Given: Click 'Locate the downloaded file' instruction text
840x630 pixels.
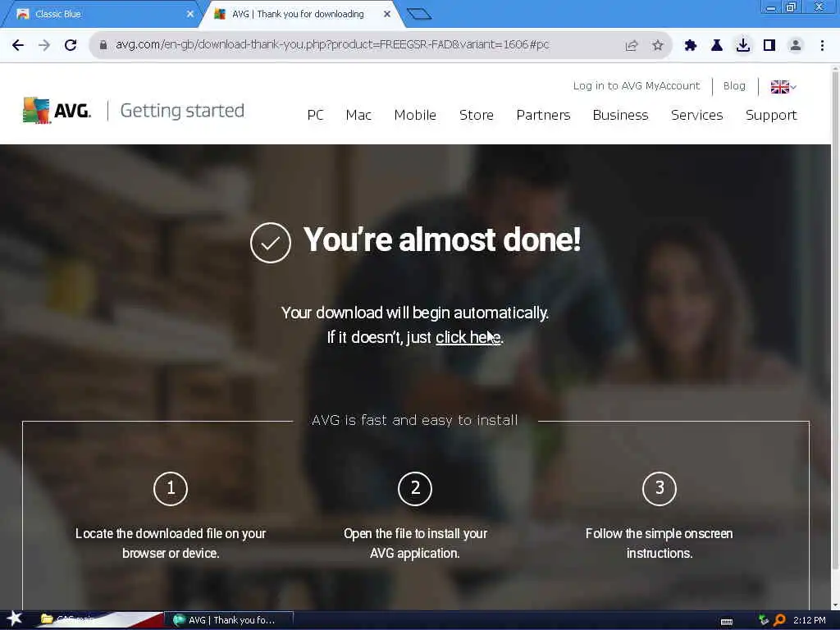Looking at the screenshot, I should 171,543.
